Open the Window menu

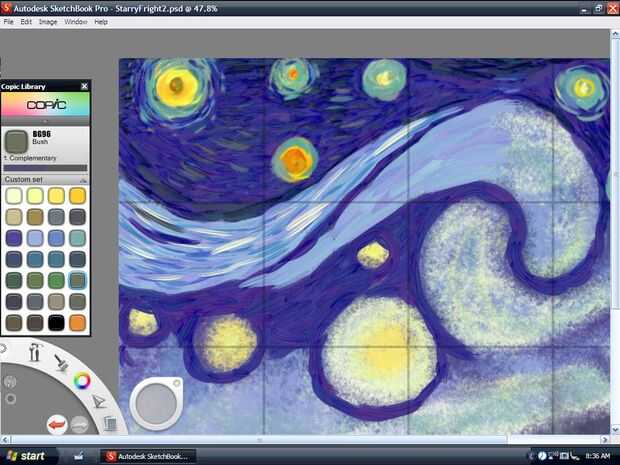tap(76, 22)
